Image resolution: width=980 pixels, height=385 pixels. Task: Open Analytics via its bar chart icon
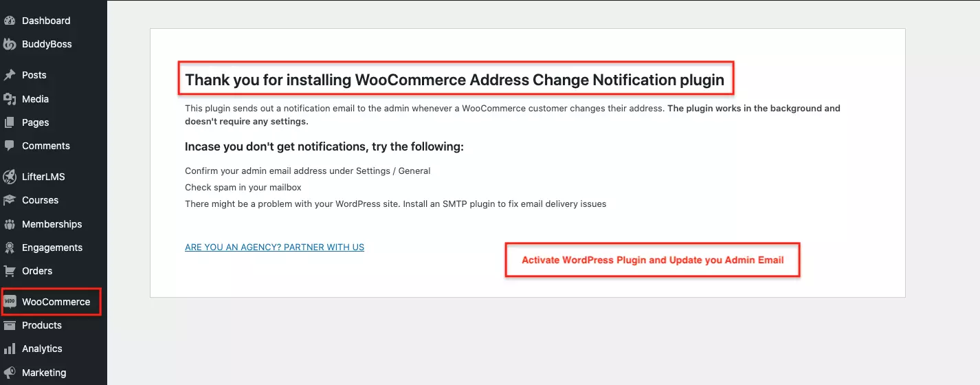pyautogui.click(x=10, y=349)
